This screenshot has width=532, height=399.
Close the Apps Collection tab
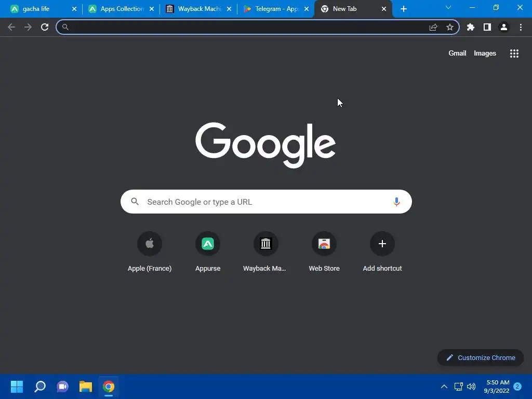(x=152, y=9)
